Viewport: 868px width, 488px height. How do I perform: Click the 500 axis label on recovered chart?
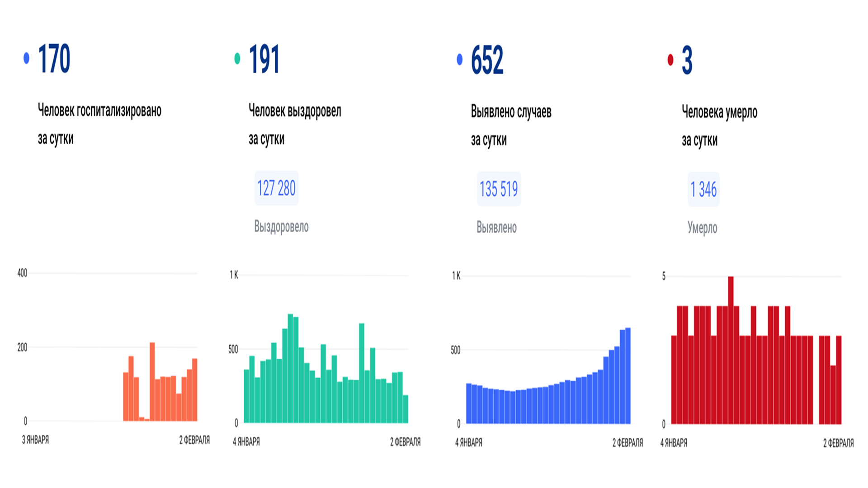(233, 349)
